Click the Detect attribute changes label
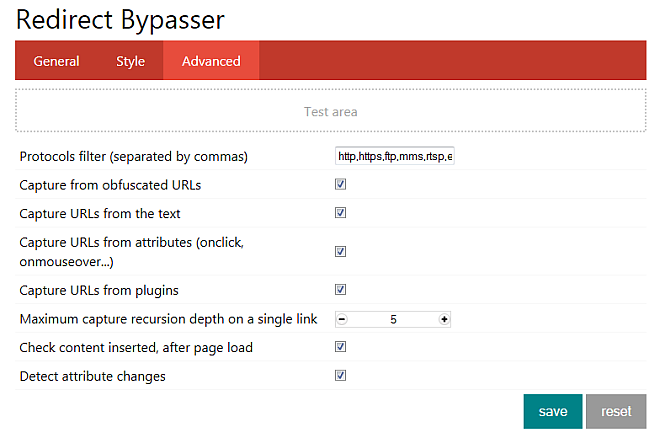 (x=93, y=376)
